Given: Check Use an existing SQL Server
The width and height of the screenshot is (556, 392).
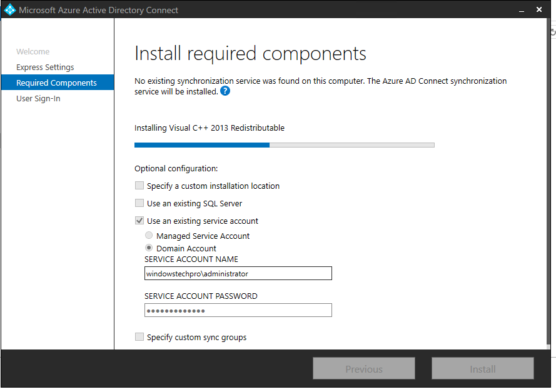Looking at the screenshot, I should 139,203.
